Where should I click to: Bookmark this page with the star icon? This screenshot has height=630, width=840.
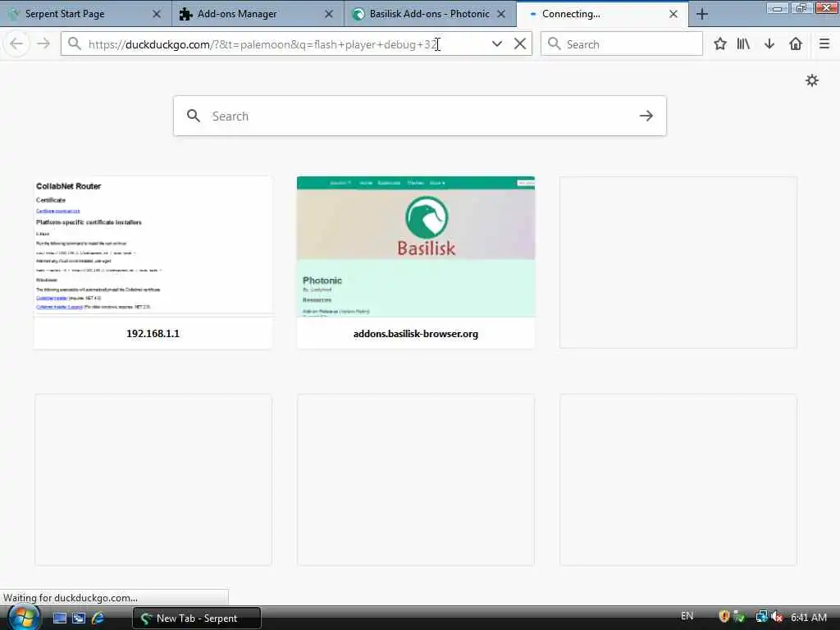coord(720,44)
